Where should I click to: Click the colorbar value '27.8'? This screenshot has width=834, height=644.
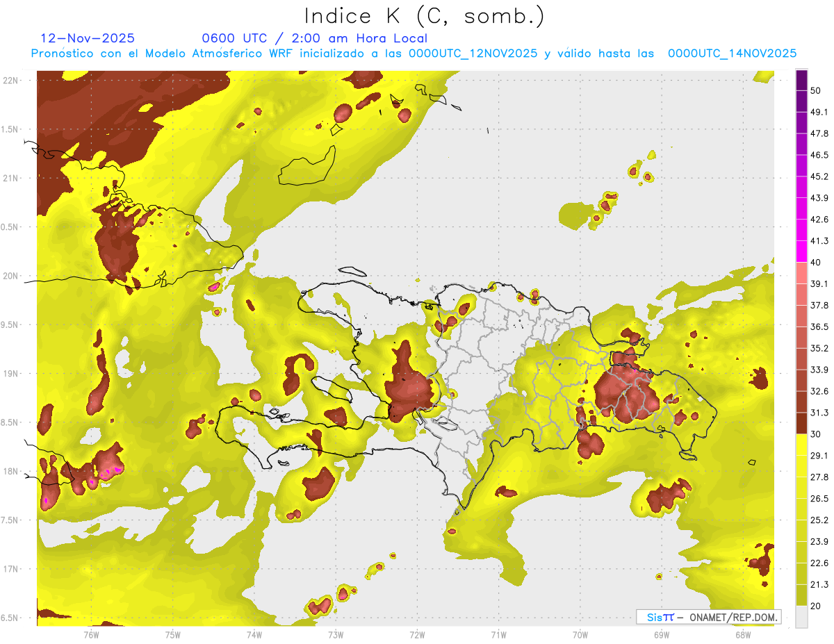[819, 477]
